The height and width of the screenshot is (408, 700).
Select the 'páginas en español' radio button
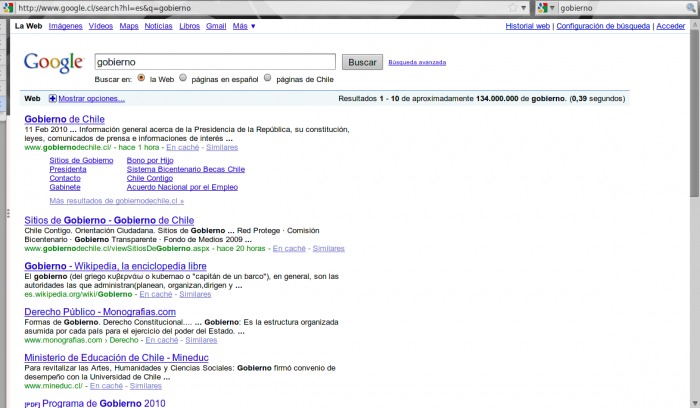pos(183,78)
